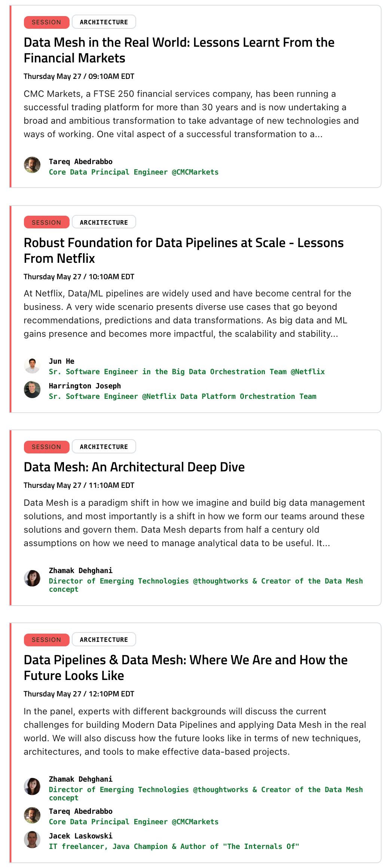Viewport: 392px width, 868px height.
Task: Click Tareq Abedrabbo's avatar in first session
Action: point(32,165)
